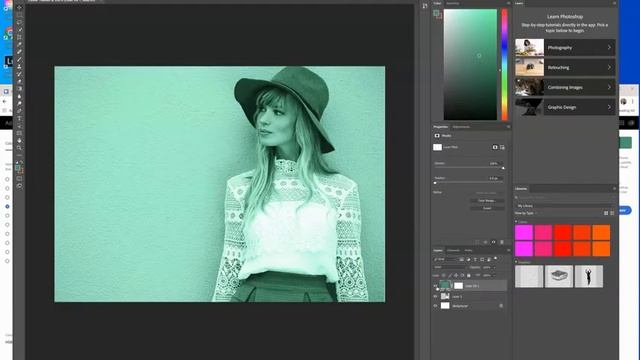
Task: Select the Eraser tool
Action: (19, 81)
